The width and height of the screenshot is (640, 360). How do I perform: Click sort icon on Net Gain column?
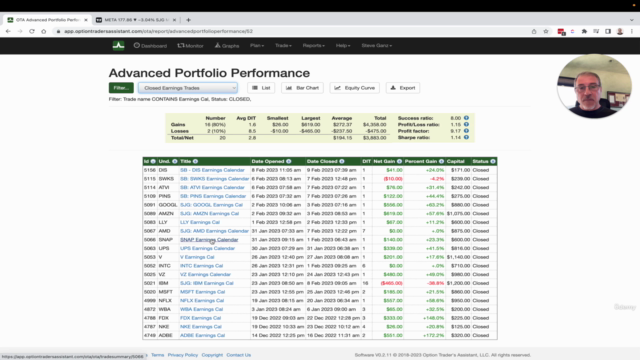(399, 161)
